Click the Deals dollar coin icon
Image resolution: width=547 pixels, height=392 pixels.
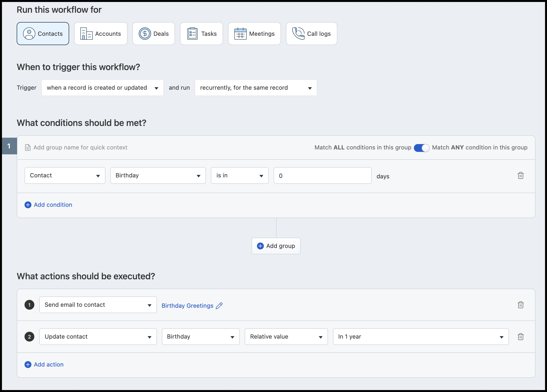point(145,34)
